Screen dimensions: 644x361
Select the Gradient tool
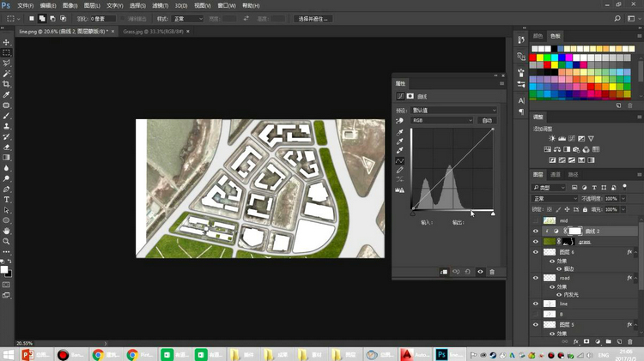6,158
